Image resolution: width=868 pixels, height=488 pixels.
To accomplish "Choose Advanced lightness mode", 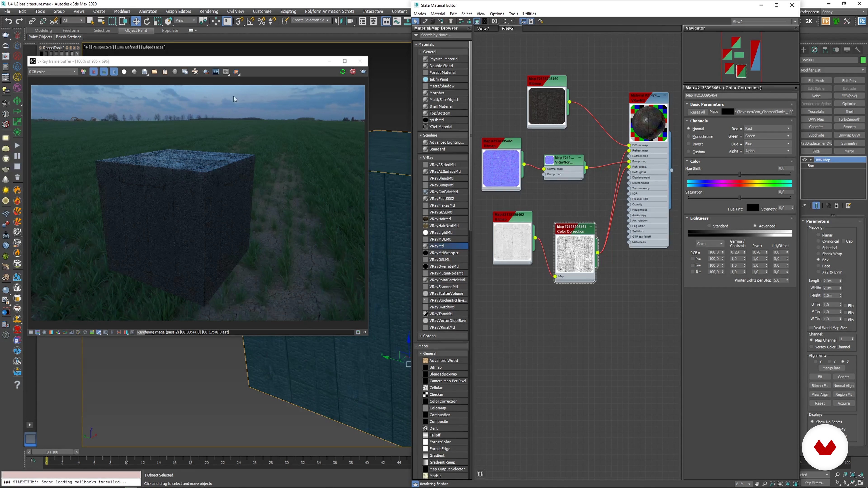I will click(x=755, y=226).
